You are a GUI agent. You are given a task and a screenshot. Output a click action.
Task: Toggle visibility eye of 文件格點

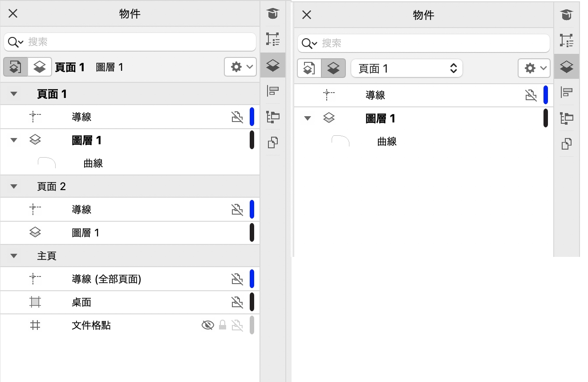(207, 325)
